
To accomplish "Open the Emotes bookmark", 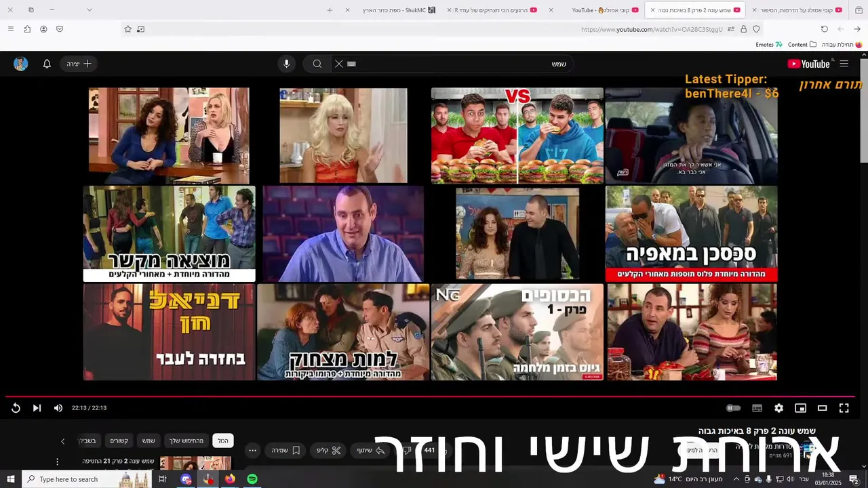I will (x=769, y=45).
